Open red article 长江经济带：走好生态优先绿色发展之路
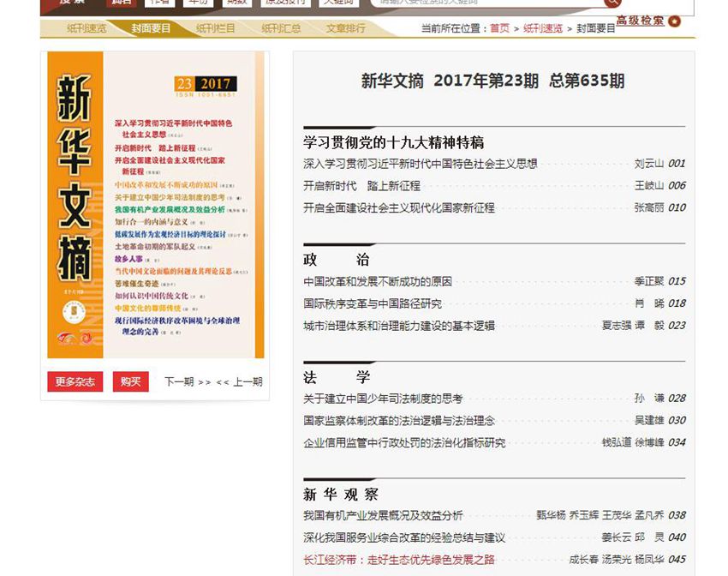 tap(399, 560)
